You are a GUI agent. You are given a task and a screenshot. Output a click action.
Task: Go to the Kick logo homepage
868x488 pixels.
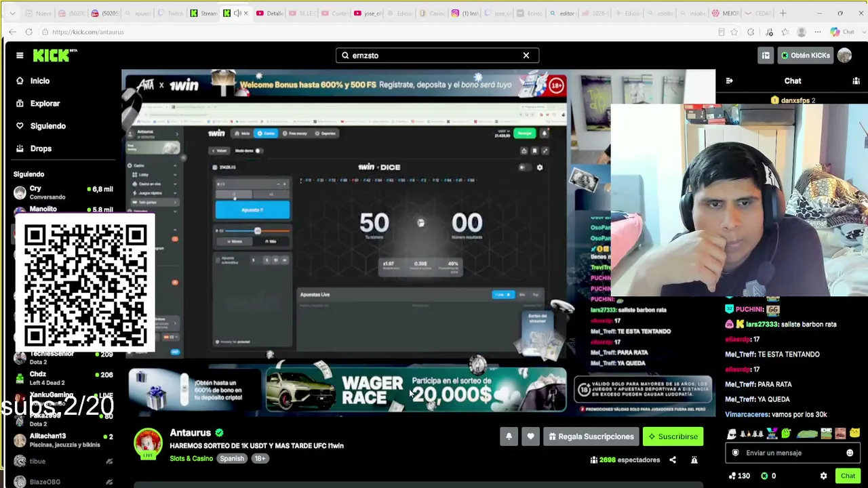click(54, 56)
